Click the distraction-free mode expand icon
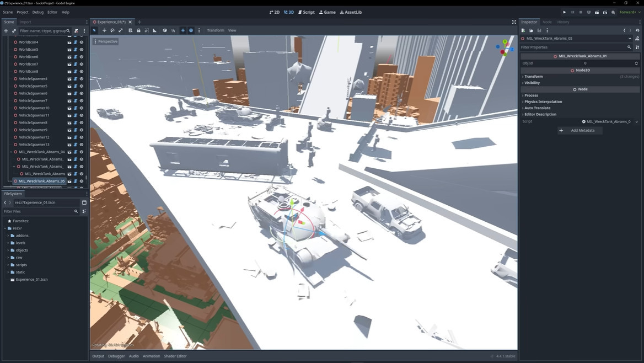The height and width of the screenshot is (363, 644). point(514,22)
